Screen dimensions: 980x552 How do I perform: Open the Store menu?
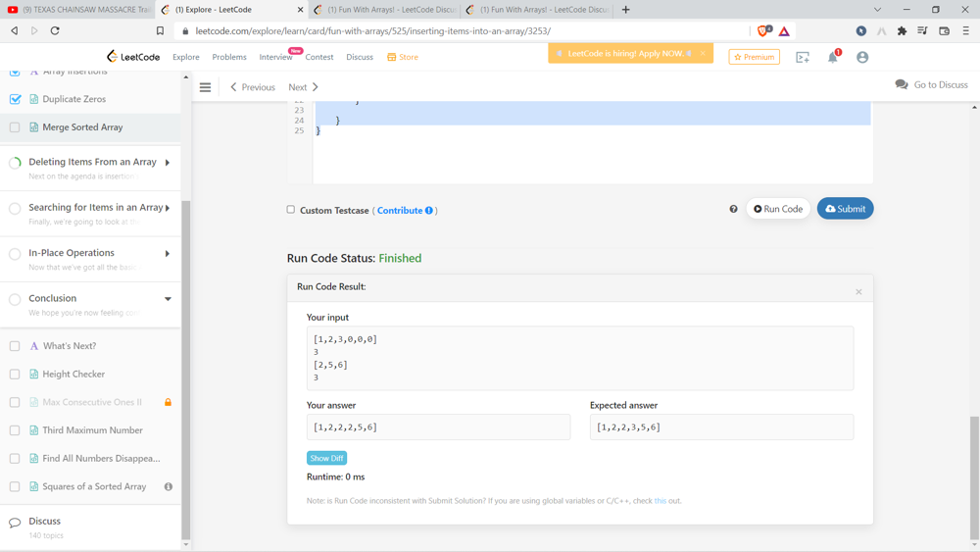pyautogui.click(x=403, y=57)
